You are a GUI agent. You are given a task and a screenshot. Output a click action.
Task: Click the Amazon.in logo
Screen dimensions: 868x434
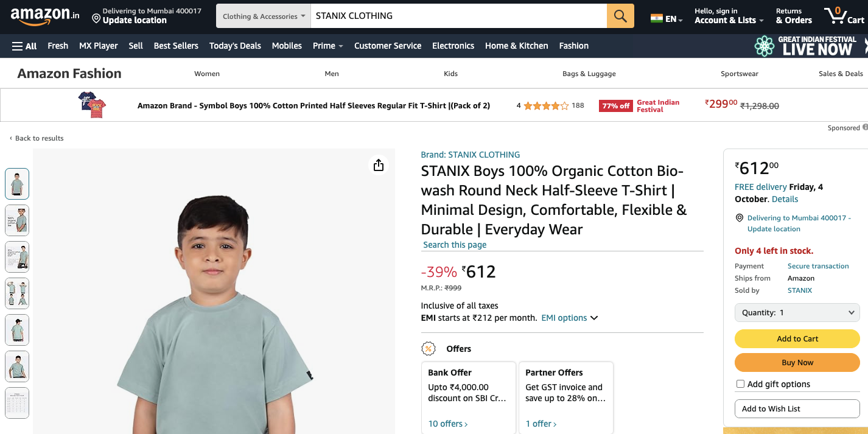coord(44,16)
